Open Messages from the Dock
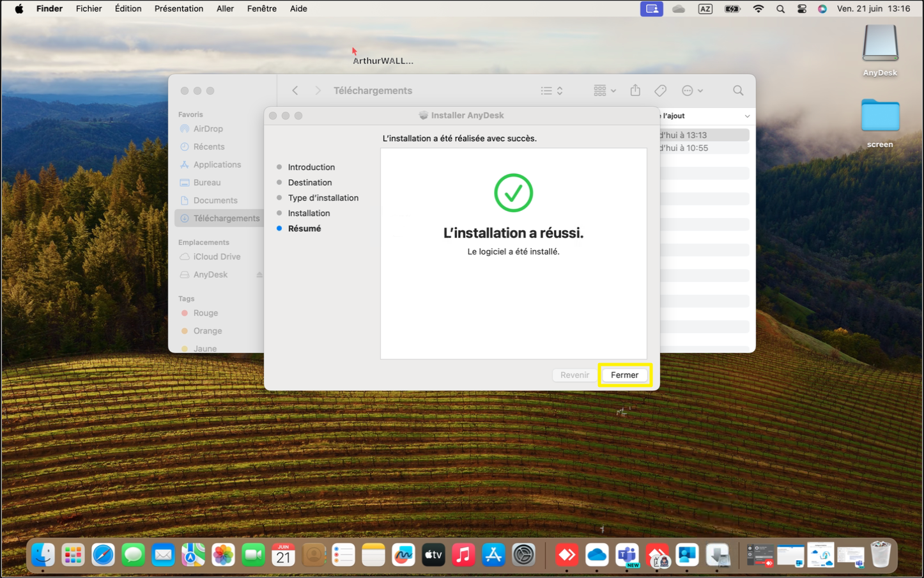Screen dimensions: 924x578 [133, 555]
